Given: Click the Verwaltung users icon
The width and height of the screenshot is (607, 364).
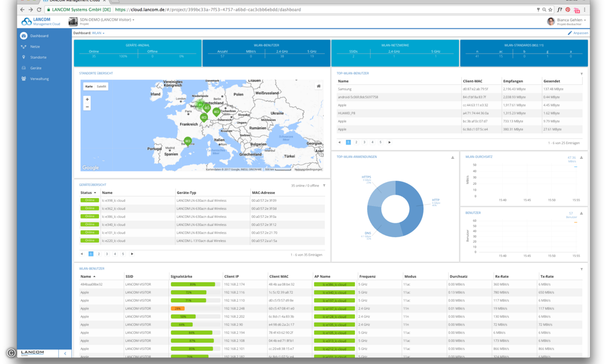Looking at the screenshot, I should (x=23, y=78).
